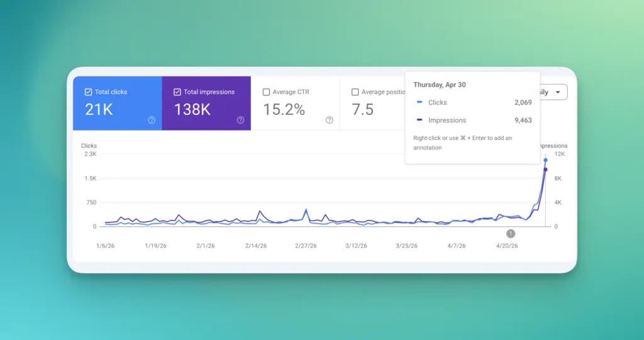The width and height of the screenshot is (644, 340).
Task: Click the 2.3K clicks axis label
Action: (91, 154)
